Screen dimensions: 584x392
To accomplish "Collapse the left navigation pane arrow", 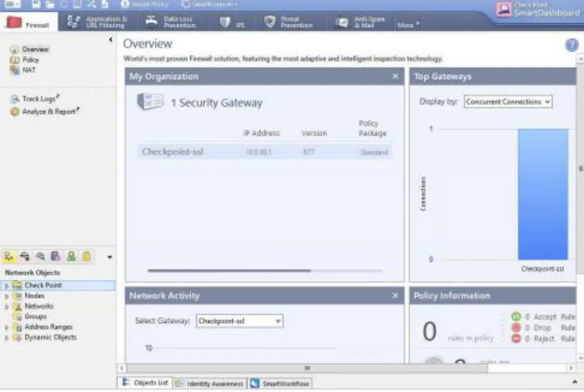I will pos(110,39).
